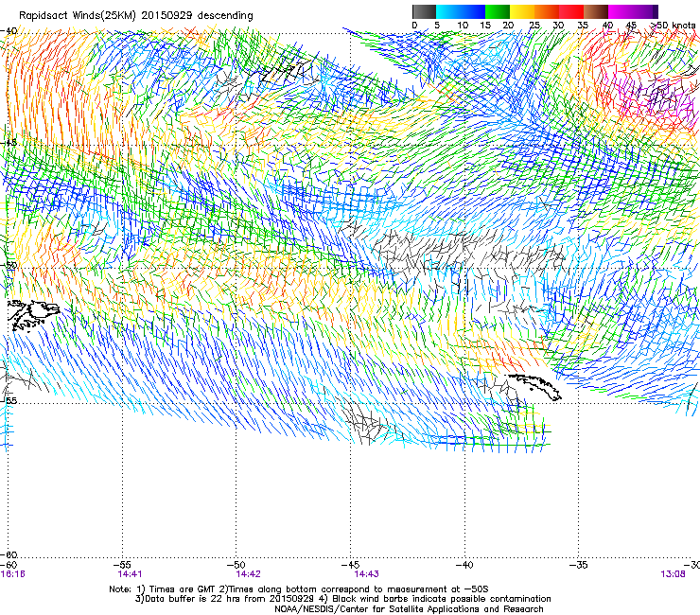The height and width of the screenshot is (615, 700).
Task: Select the purple overpass time "13:08"
Action: click(673, 574)
